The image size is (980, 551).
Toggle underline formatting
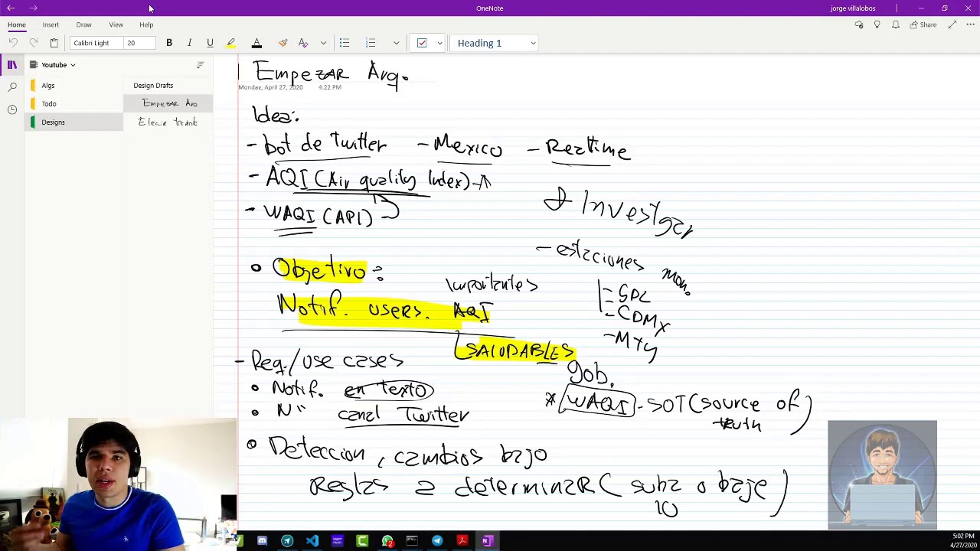pos(210,43)
